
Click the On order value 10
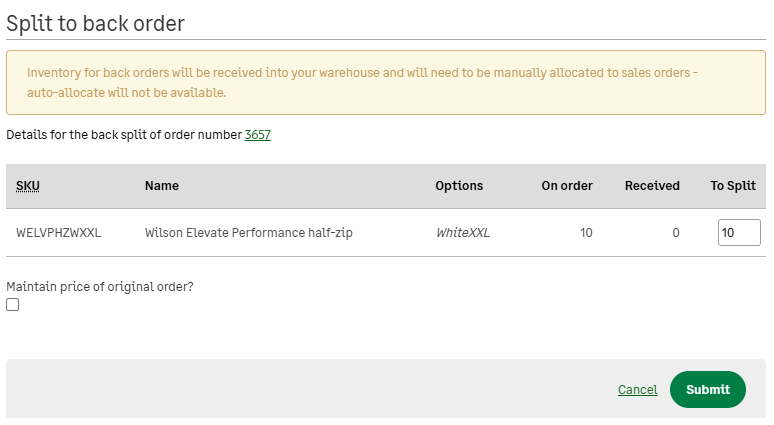point(586,232)
